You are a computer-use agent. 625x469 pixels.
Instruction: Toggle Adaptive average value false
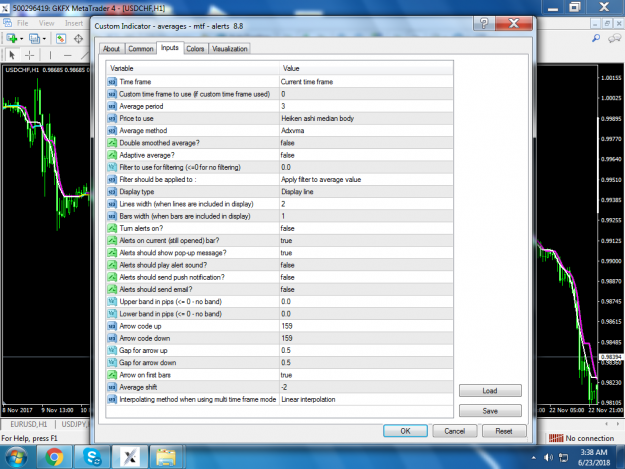[366, 155]
